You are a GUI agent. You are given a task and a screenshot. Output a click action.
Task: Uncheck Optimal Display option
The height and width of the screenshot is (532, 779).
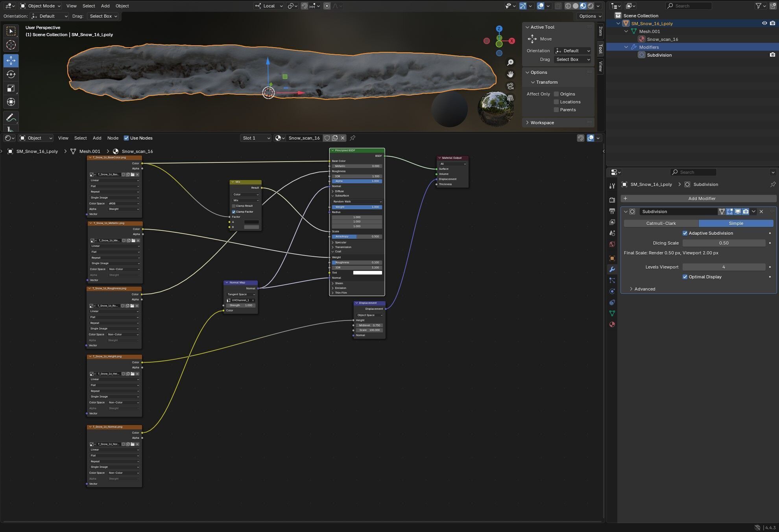point(685,277)
